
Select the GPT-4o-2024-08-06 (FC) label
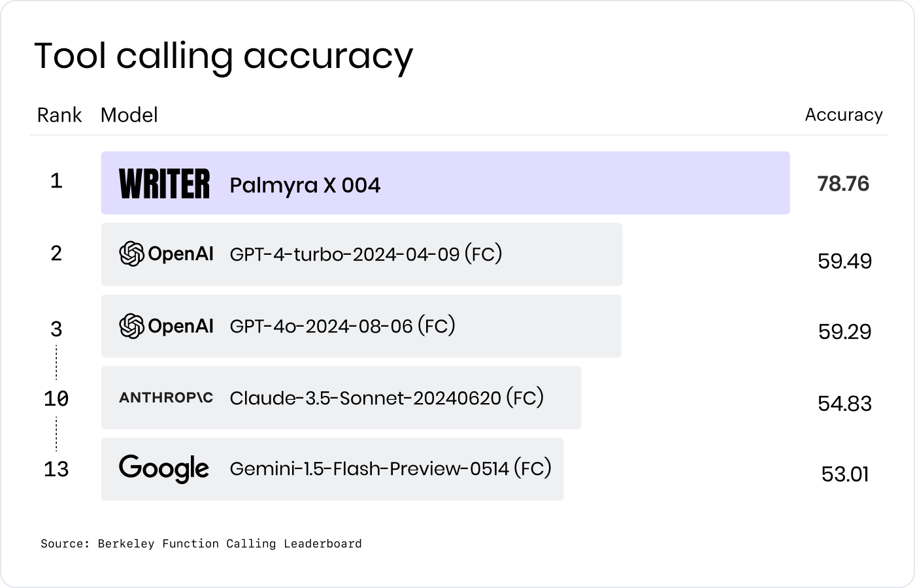coord(342,325)
